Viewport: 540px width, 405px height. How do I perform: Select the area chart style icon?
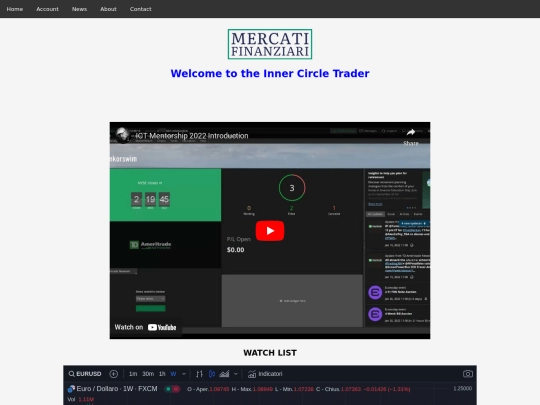(x=224, y=374)
